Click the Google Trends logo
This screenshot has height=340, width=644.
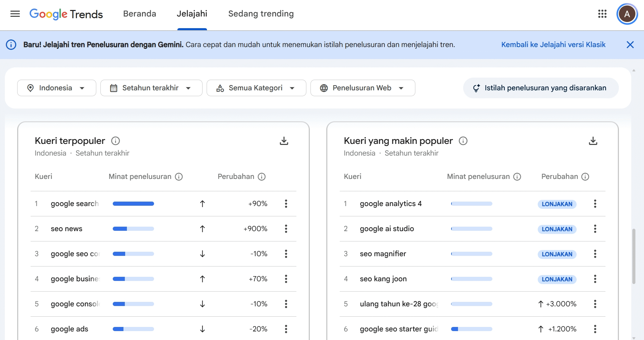66,14
